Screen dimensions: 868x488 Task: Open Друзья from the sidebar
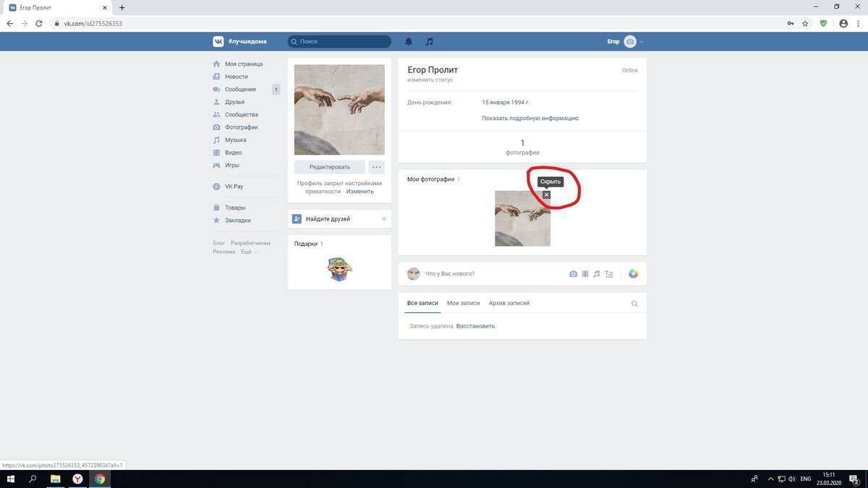pos(234,102)
